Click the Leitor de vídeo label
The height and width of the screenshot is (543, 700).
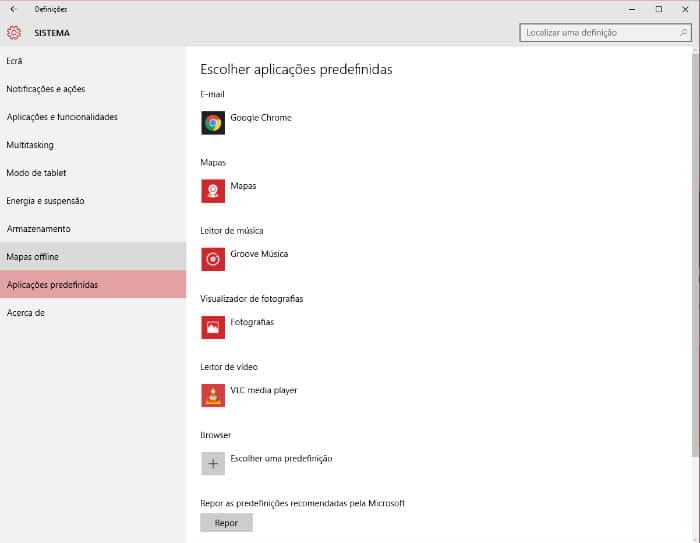coord(229,367)
